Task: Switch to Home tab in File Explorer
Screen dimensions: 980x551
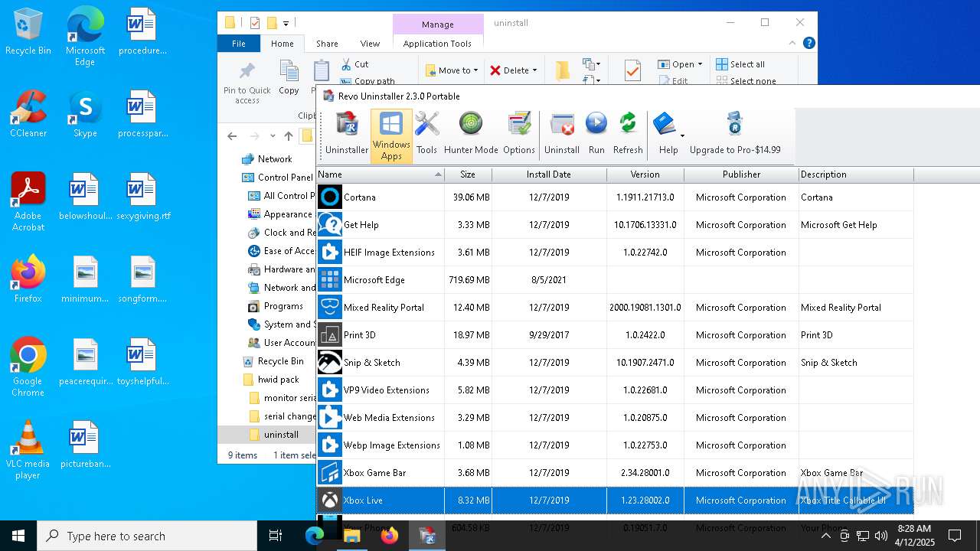Action: tap(283, 44)
